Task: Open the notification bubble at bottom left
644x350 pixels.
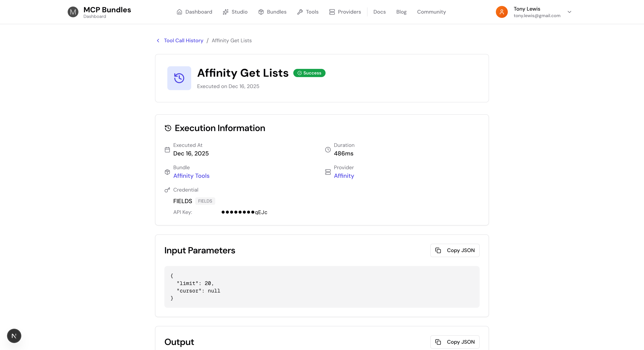Action: click(14, 336)
